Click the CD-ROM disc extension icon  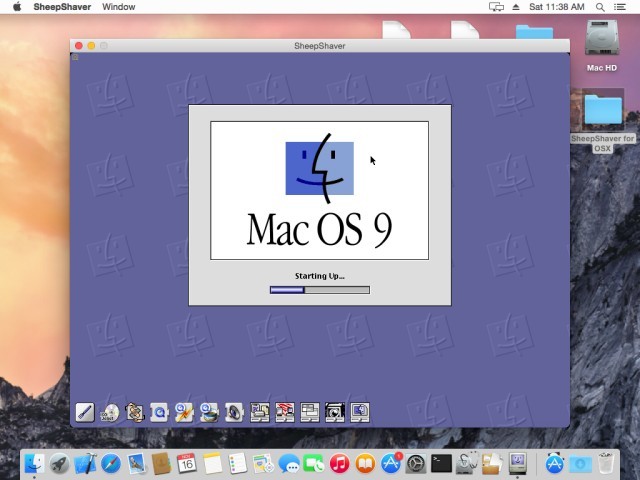109,412
